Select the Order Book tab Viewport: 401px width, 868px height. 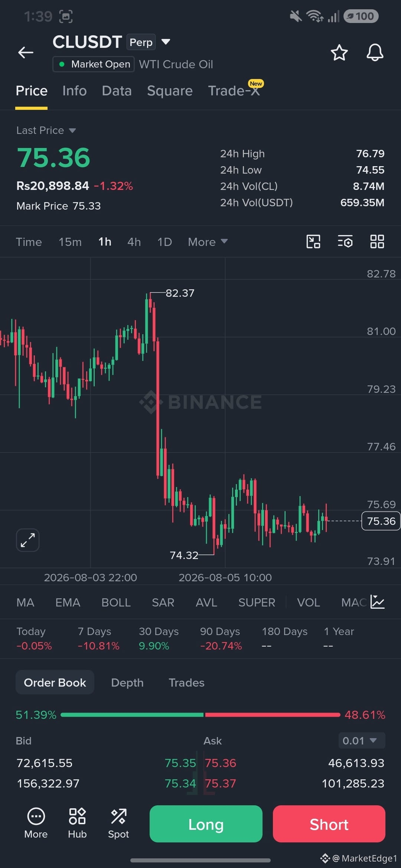point(55,683)
